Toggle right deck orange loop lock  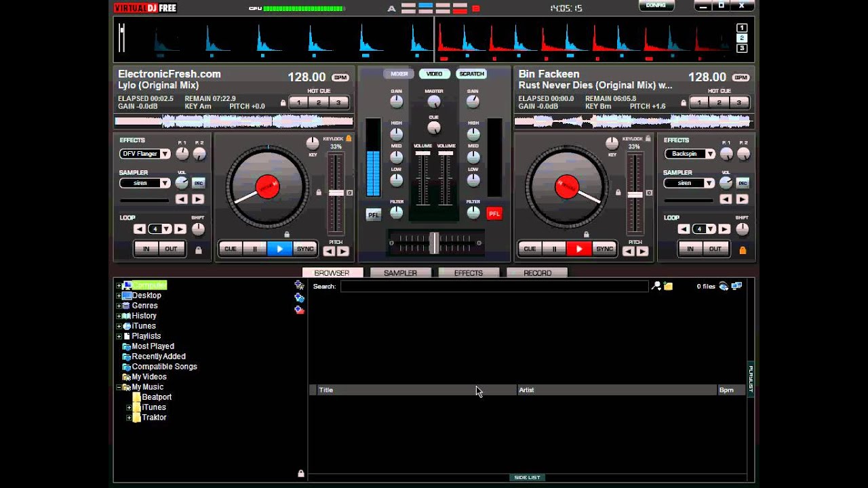click(743, 250)
